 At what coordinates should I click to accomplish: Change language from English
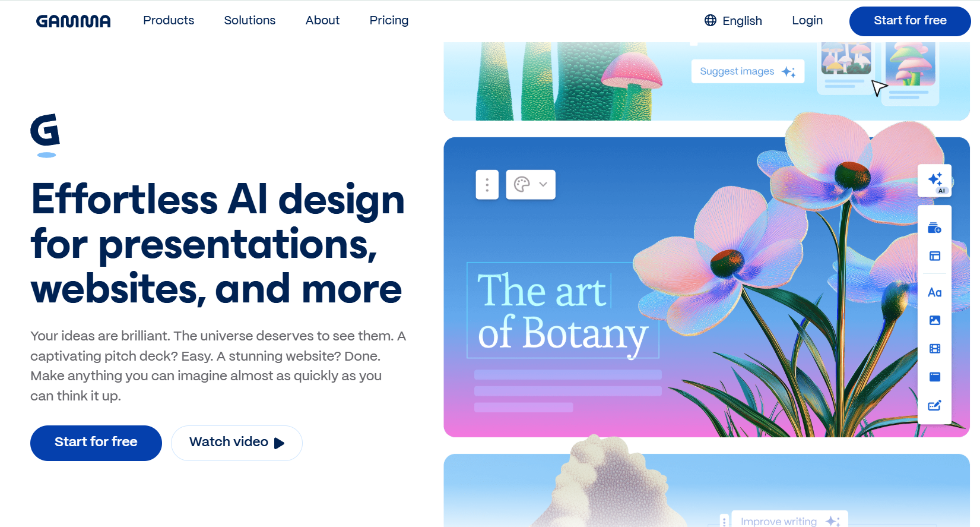(733, 21)
